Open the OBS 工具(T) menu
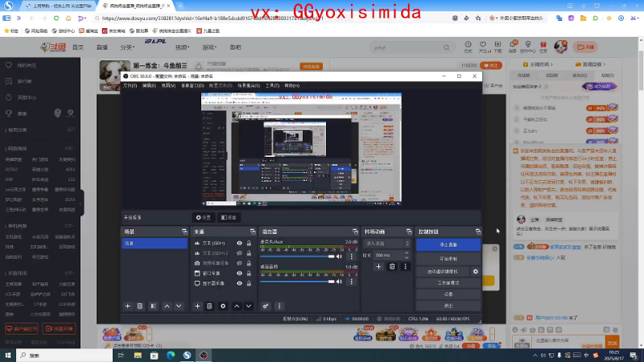 (272, 86)
